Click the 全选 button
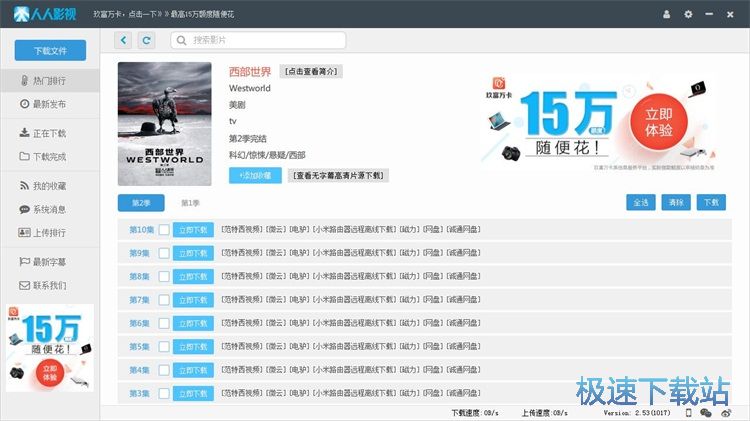Image resolution: width=750 pixels, height=421 pixels. [x=642, y=202]
